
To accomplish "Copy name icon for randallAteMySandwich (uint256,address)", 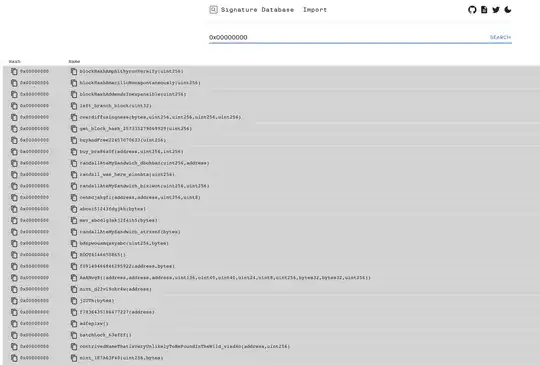I will (74, 163).
